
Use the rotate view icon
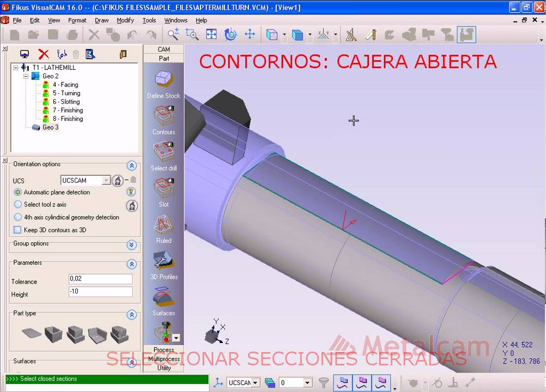click(230, 34)
